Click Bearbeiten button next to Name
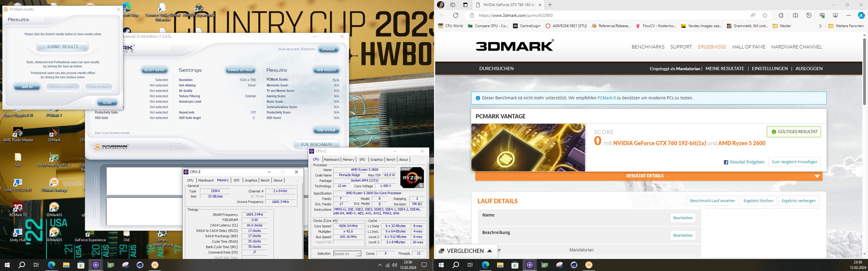The height and width of the screenshot is (271, 868). (683, 218)
